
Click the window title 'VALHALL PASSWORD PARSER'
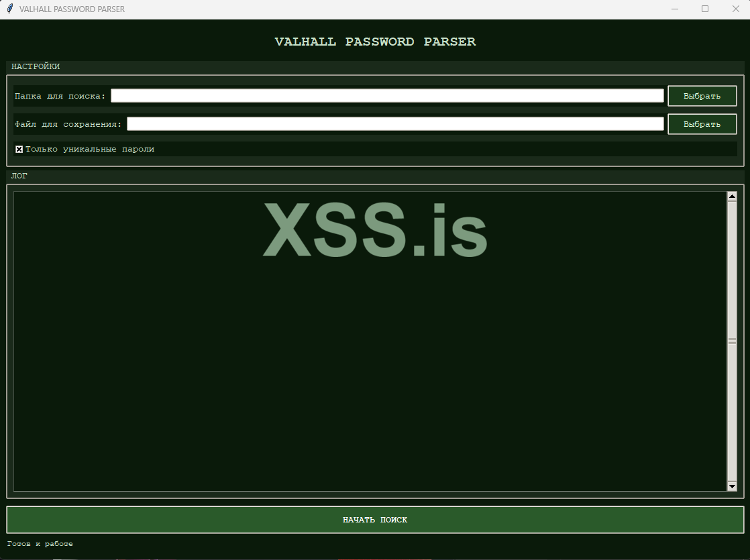tap(72, 9)
